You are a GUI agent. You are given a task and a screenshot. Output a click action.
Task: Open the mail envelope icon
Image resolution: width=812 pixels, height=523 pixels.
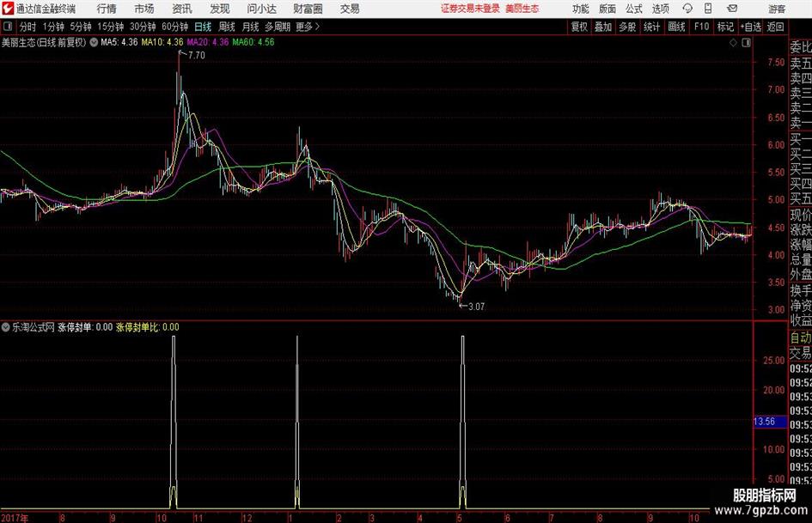[732, 9]
